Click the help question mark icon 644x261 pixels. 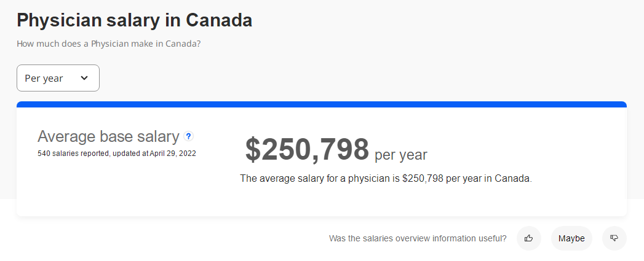pos(188,136)
